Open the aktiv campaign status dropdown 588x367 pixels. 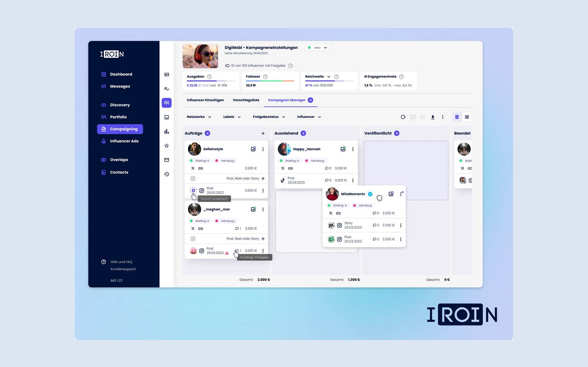point(318,48)
